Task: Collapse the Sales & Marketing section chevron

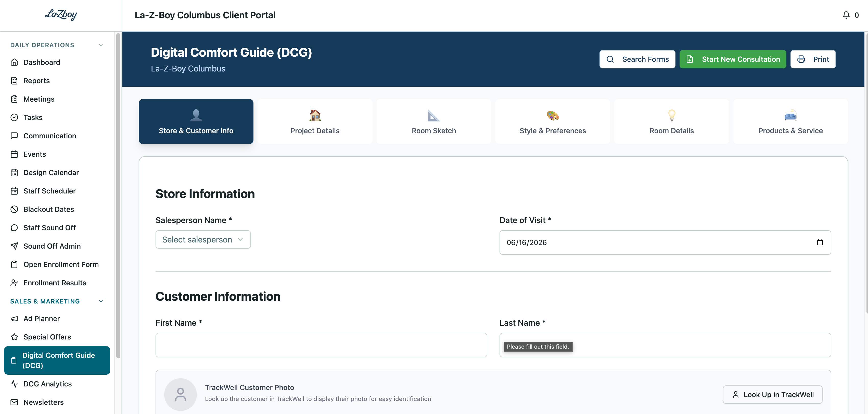Action: point(101,301)
